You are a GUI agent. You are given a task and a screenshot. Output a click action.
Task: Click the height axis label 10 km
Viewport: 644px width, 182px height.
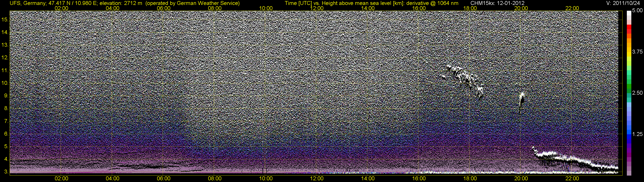coord(5,83)
